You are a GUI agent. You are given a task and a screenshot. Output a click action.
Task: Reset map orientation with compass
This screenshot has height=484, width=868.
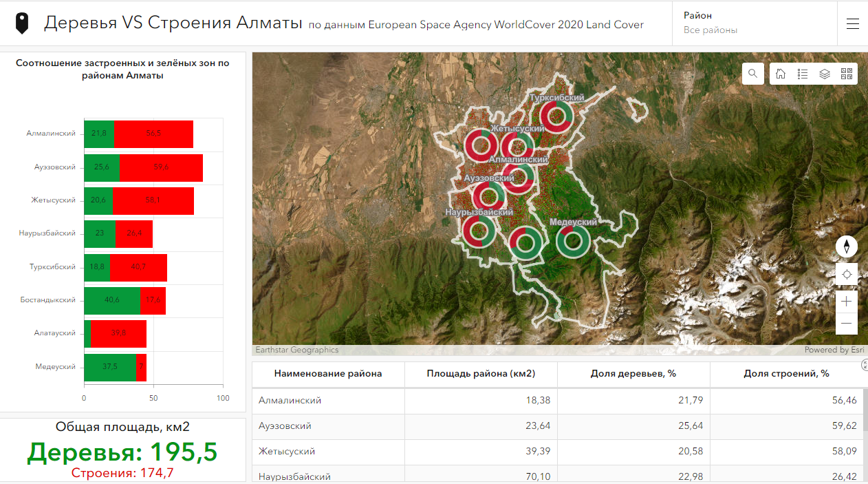point(847,246)
